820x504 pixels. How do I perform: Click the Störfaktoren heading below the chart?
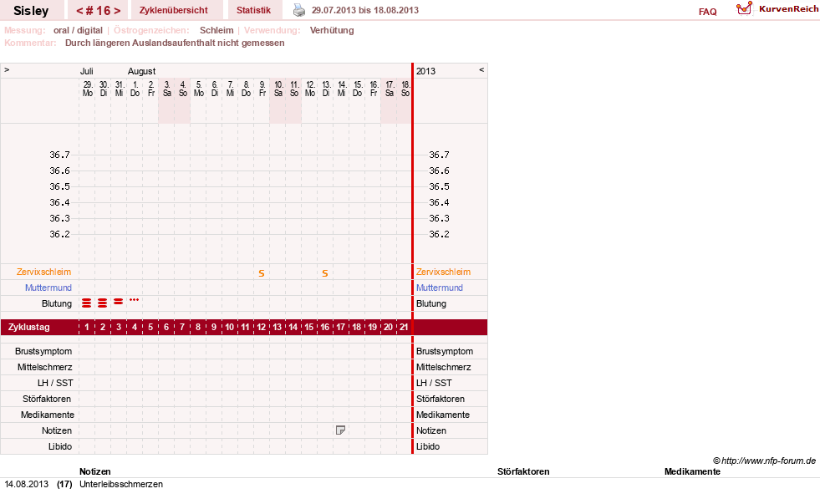[523, 471]
